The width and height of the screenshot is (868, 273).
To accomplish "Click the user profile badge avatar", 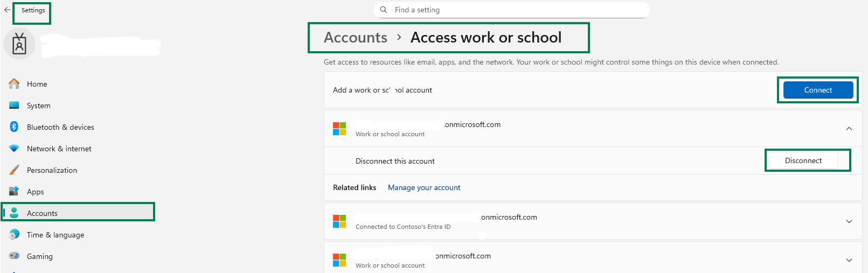I will point(19,44).
